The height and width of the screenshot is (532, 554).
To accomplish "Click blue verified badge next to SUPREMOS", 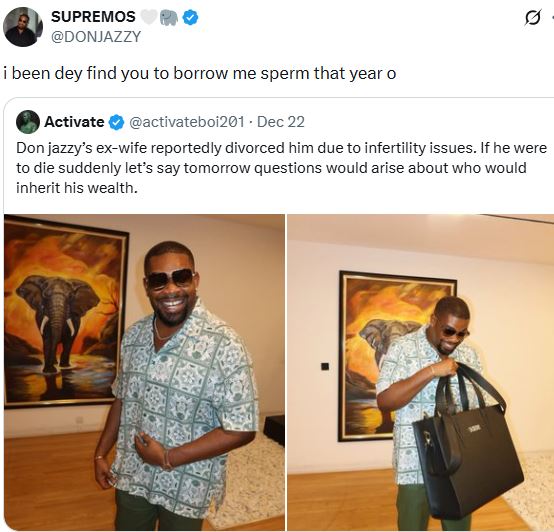I will (x=190, y=17).
